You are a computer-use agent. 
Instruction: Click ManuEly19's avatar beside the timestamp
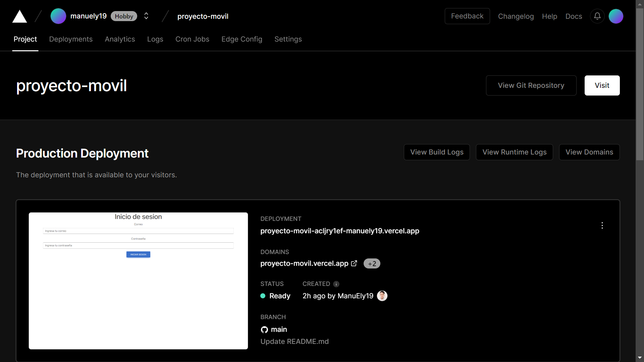[x=382, y=296]
